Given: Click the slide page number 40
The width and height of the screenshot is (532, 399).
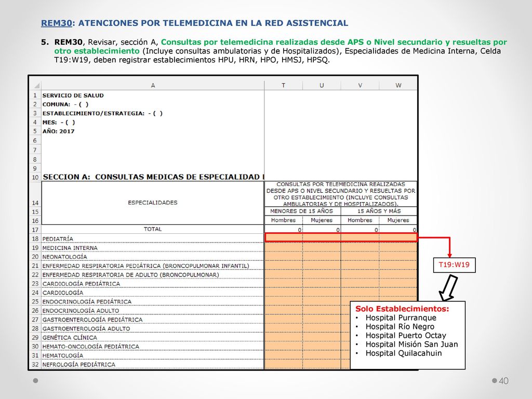Looking at the screenshot, I should pos(503,381).
